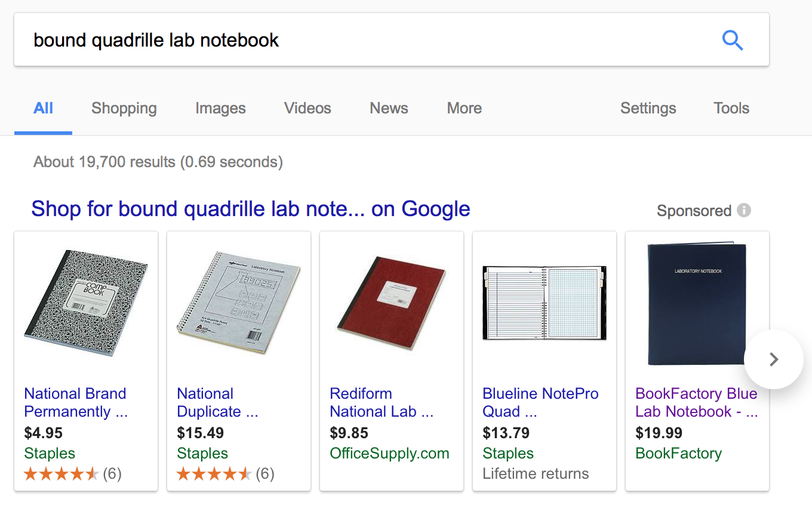The height and width of the screenshot is (511, 812).
Task: Click Staples seller under the $4.95 item
Action: pos(50,454)
